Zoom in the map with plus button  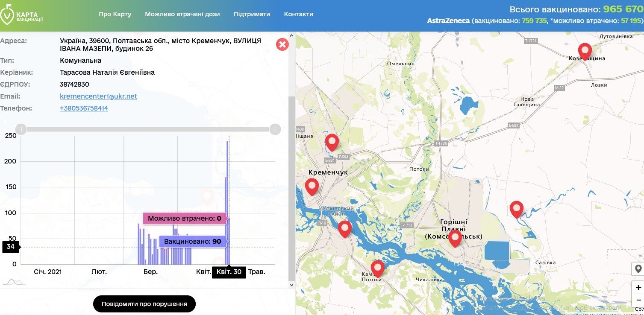(x=638, y=288)
